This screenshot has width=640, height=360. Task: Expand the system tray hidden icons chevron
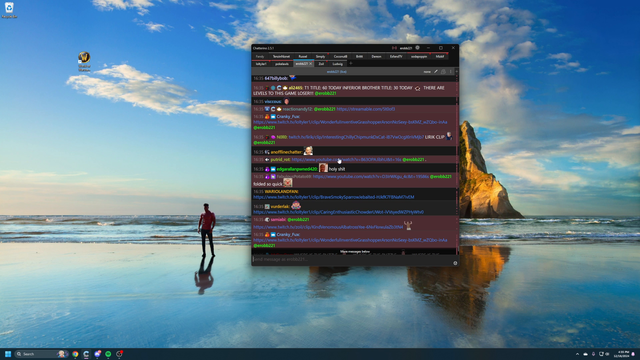click(x=577, y=354)
